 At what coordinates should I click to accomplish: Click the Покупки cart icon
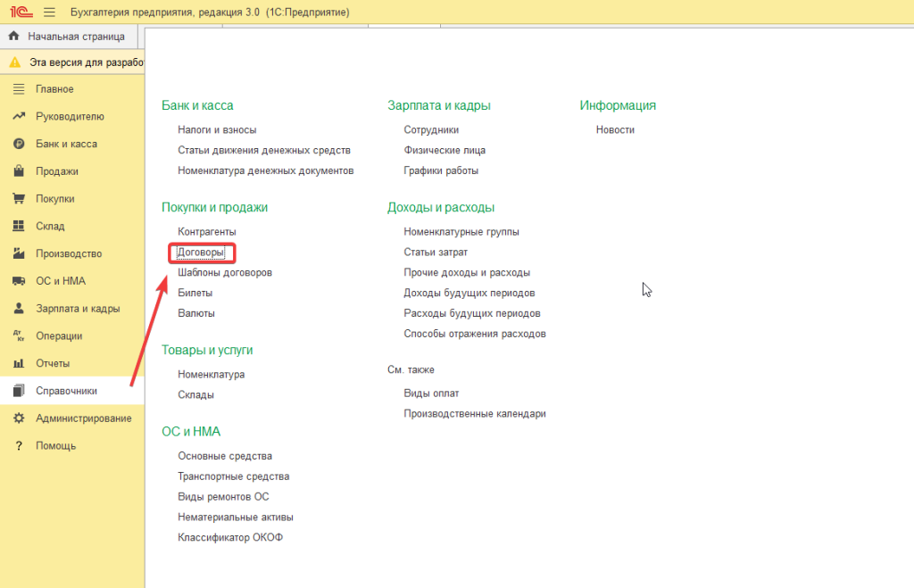pyautogui.click(x=18, y=199)
